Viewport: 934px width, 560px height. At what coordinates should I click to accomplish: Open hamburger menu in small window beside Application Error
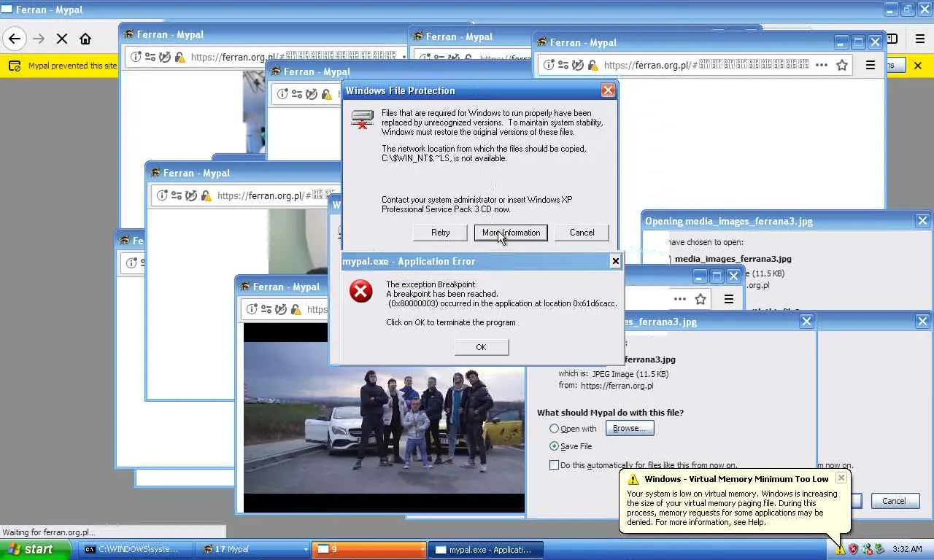pyautogui.click(x=728, y=299)
